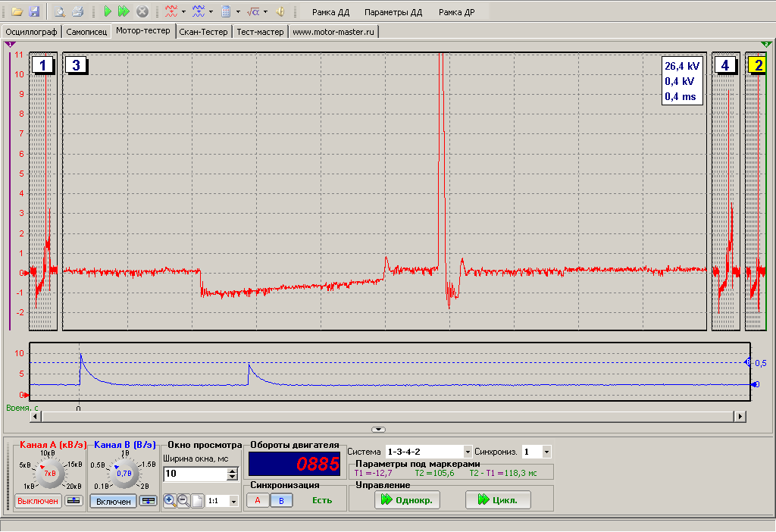The height and width of the screenshot is (532, 776).
Task: Select synchronization channel A button
Action: click(258, 500)
